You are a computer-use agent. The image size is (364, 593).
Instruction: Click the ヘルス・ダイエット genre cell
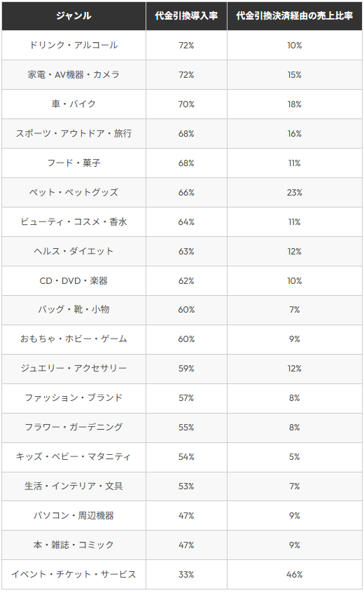[x=73, y=252]
